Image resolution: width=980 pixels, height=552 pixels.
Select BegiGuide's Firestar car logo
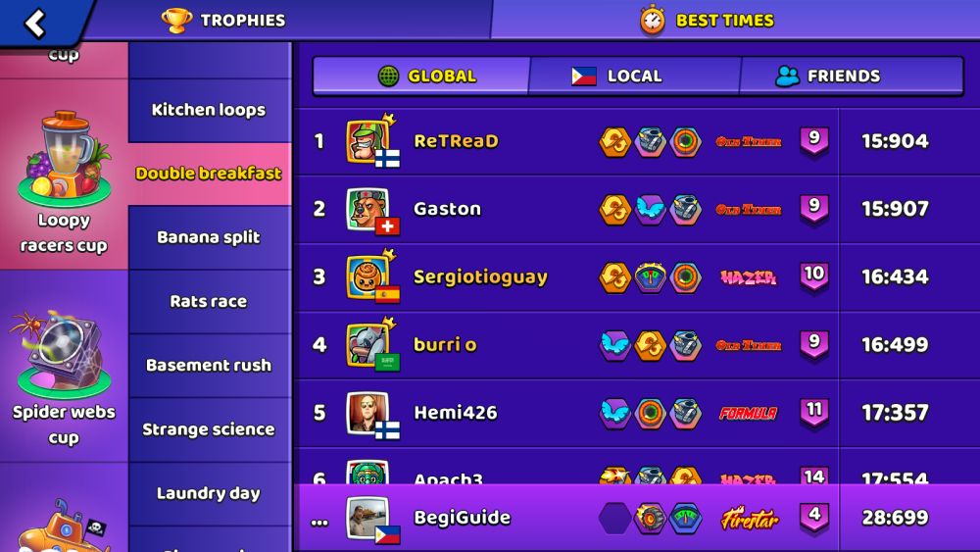tap(750, 519)
